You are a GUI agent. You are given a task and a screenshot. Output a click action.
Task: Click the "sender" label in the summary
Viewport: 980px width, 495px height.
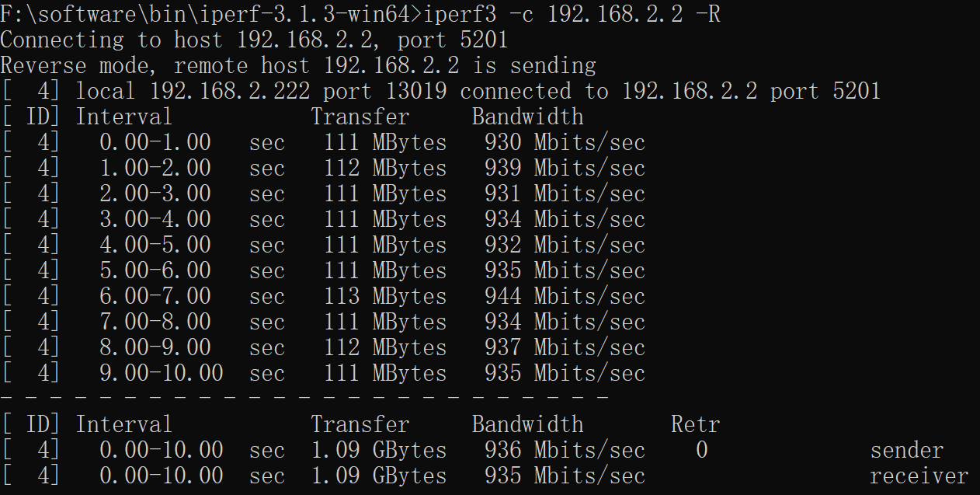click(x=906, y=450)
